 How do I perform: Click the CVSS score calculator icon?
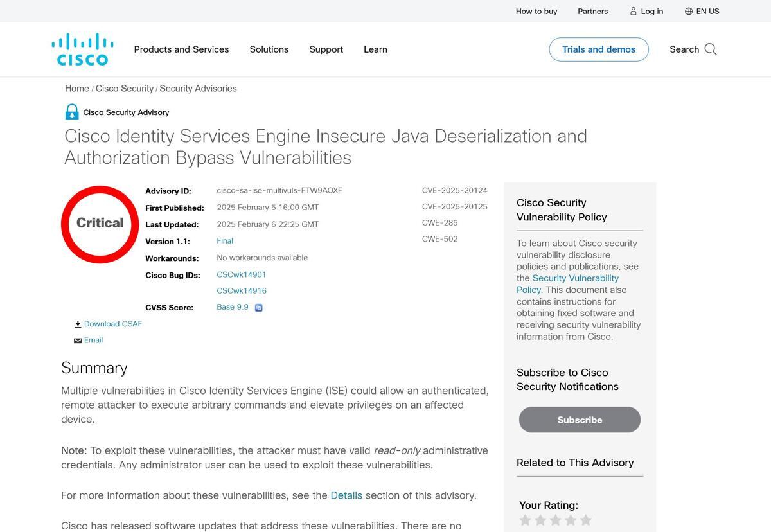259,308
